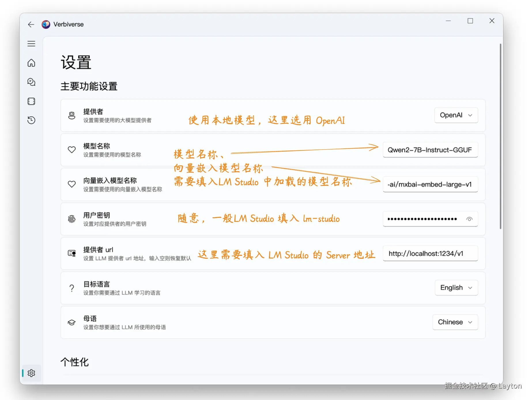Click the 主要功能设置 section heading

89,86
